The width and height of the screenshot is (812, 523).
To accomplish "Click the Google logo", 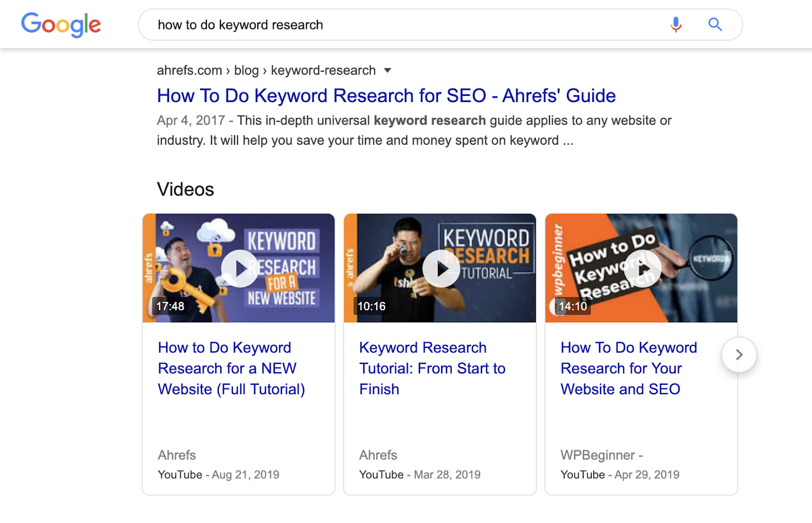I will (60, 24).
